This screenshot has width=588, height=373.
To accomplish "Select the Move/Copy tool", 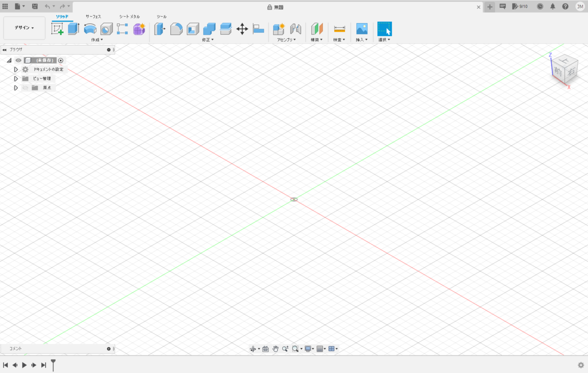I will pyautogui.click(x=242, y=29).
